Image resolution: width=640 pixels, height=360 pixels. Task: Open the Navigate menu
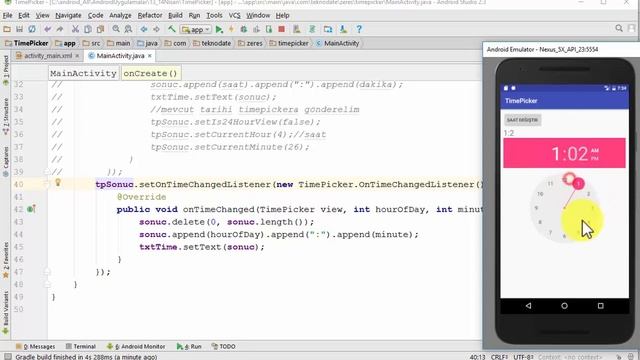point(68,15)
